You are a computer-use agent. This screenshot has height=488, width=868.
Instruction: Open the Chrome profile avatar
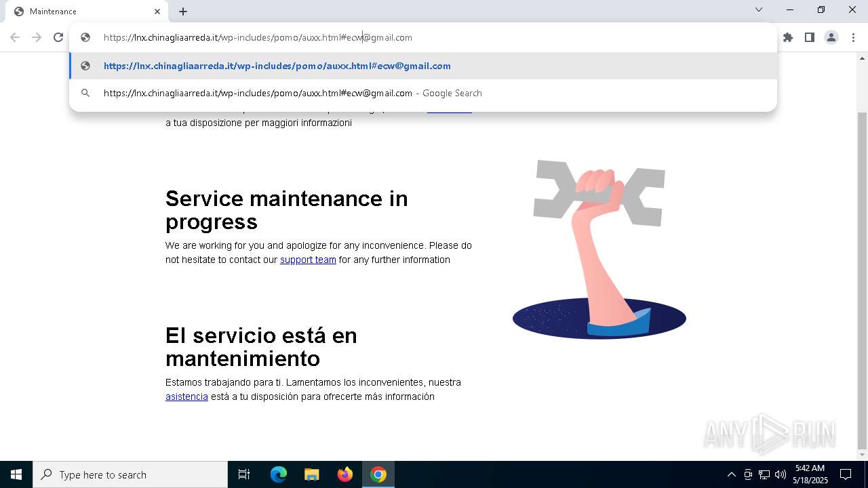coord(831,37)
